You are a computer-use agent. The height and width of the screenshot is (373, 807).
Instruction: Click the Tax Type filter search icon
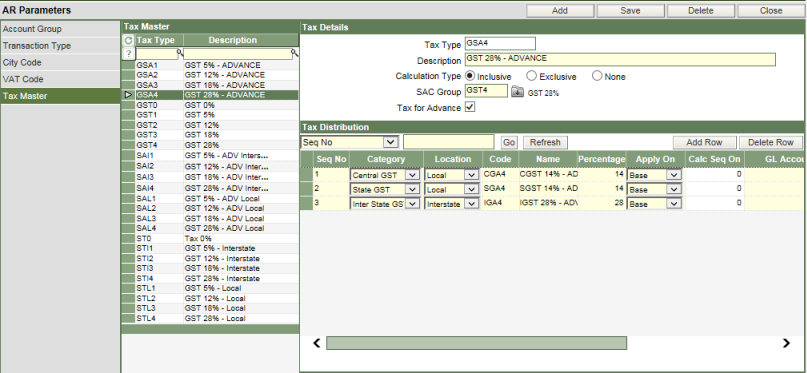180,52
